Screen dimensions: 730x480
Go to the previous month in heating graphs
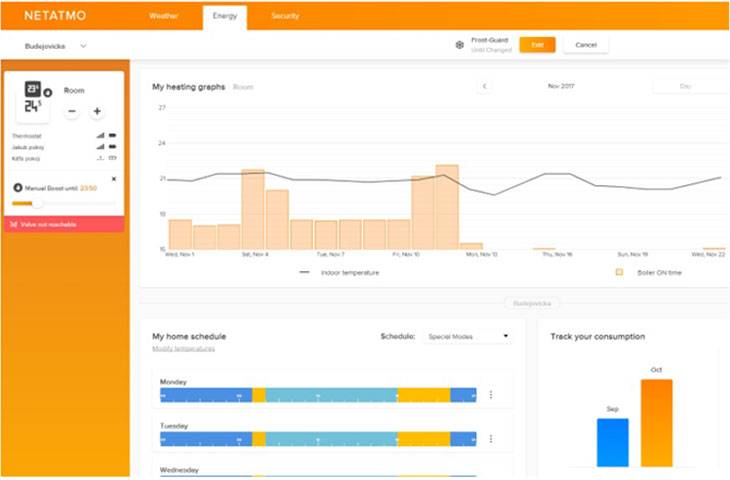pos(485,87)
